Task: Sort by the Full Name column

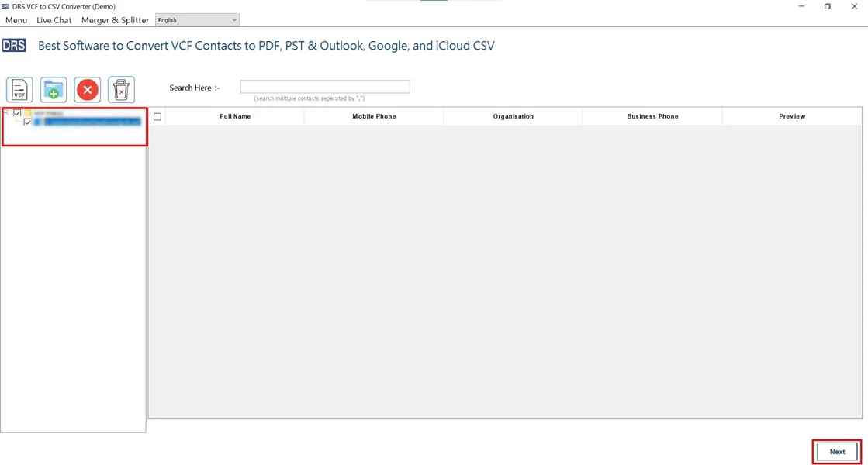Action: pyautogui.click(x=234, y=115)
